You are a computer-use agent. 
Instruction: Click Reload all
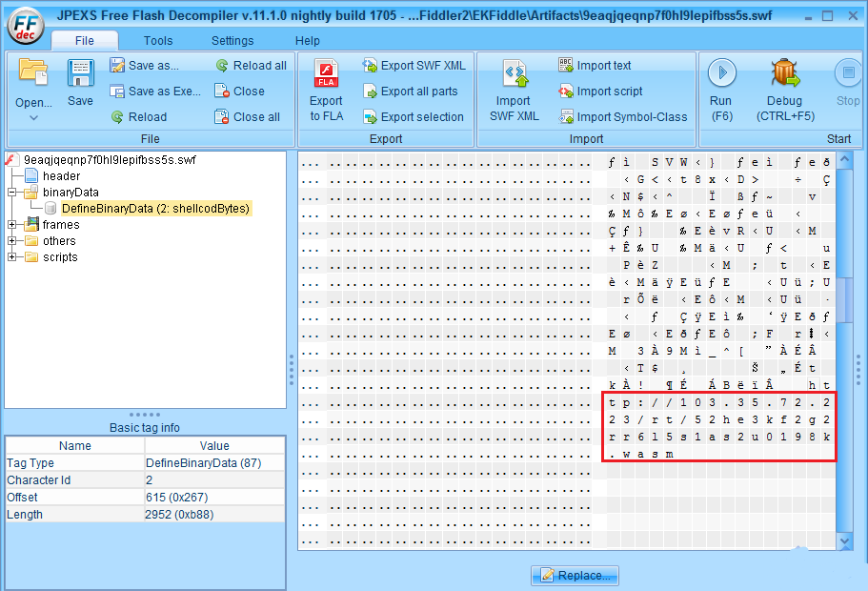252,66
